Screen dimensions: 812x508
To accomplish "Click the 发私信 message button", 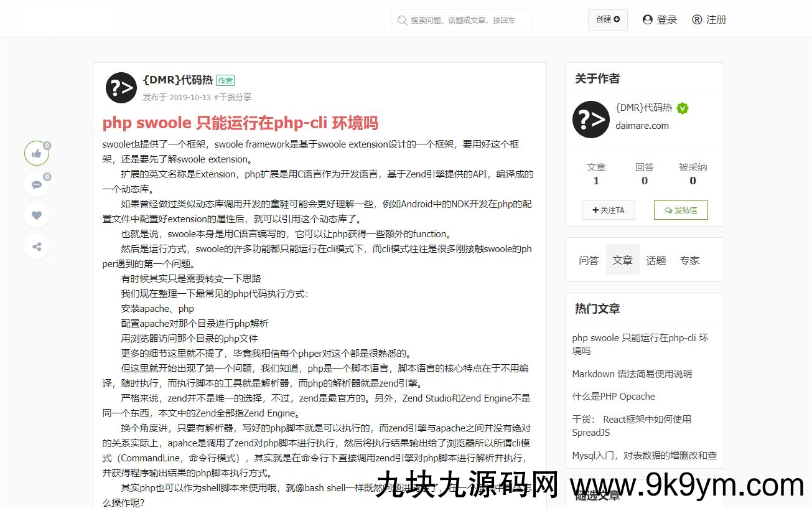I will [681, 210].
